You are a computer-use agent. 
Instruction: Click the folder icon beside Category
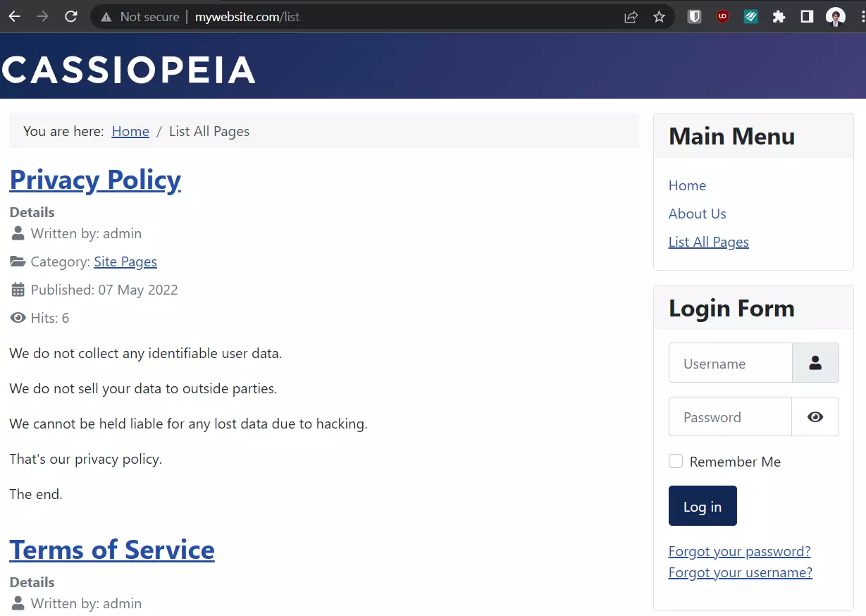tap(18, 261)
